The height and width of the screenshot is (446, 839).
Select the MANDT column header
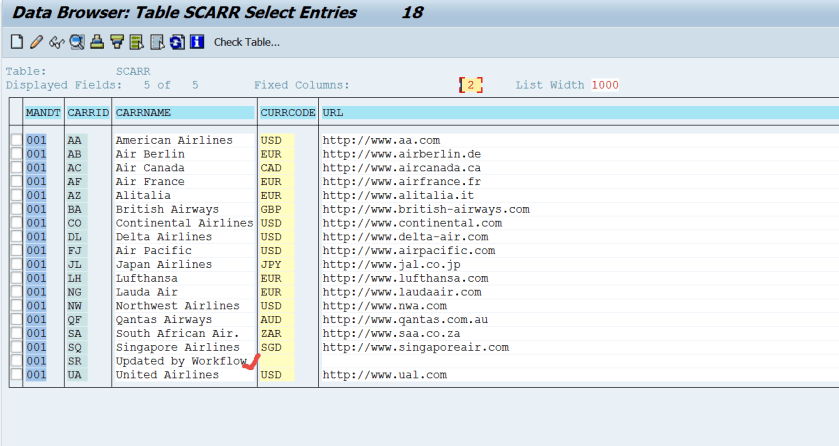coord(43,113)
